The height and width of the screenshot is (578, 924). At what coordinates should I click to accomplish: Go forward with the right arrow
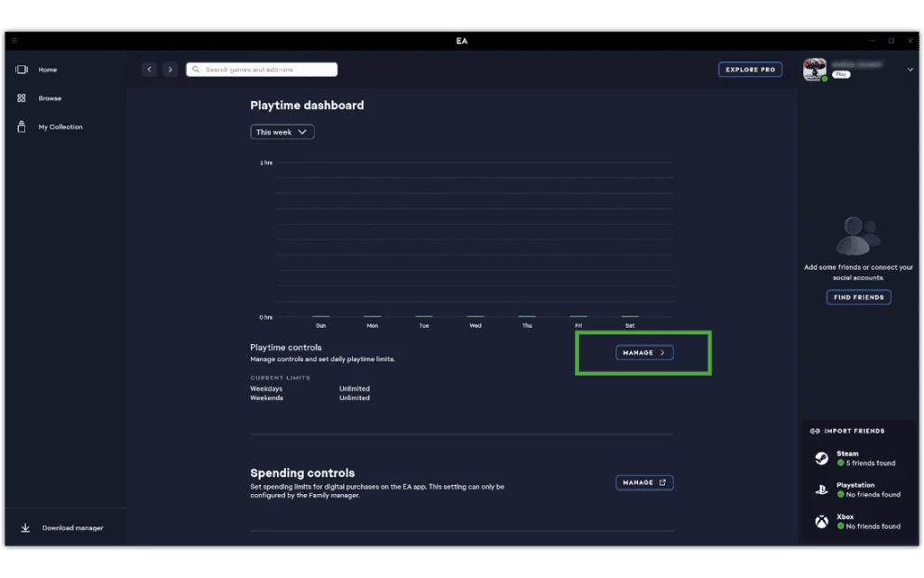[171, 70]
